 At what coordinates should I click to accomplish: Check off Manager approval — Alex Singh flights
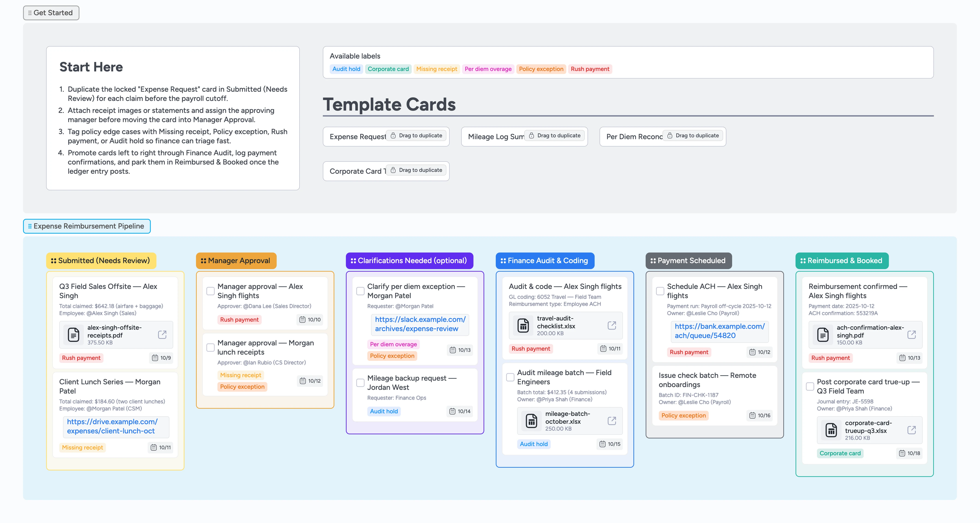210,291
